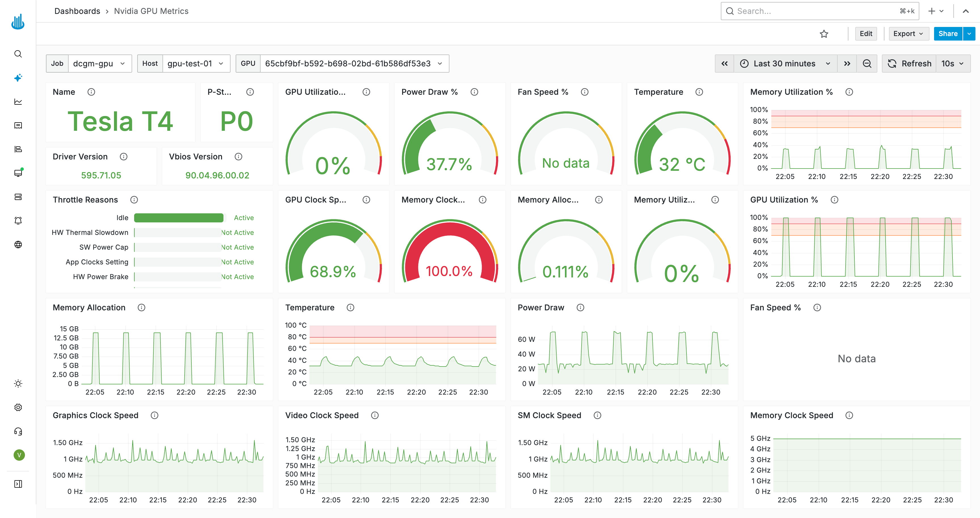Show info for the Fan Speed % gauge
Viewport: 980px width, 518px height.
584,92
